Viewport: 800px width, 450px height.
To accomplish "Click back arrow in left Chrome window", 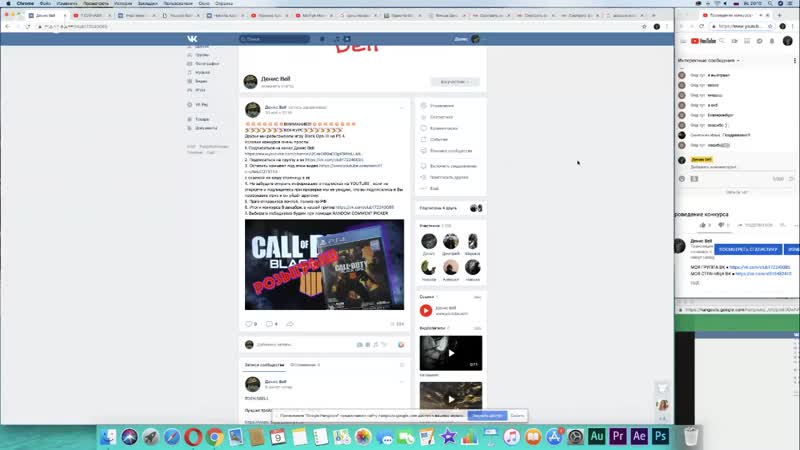I will (x=7, y=27).
